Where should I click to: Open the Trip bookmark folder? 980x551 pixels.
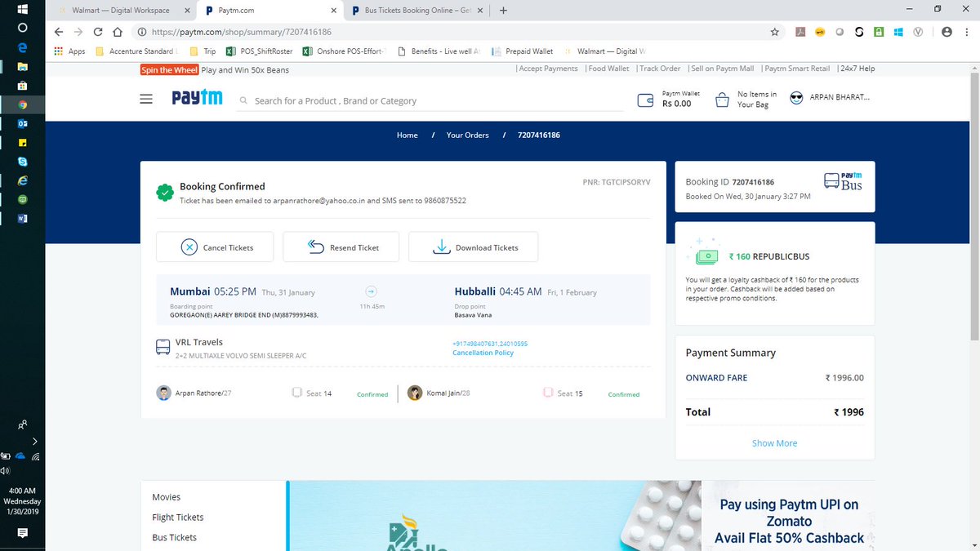203,51
